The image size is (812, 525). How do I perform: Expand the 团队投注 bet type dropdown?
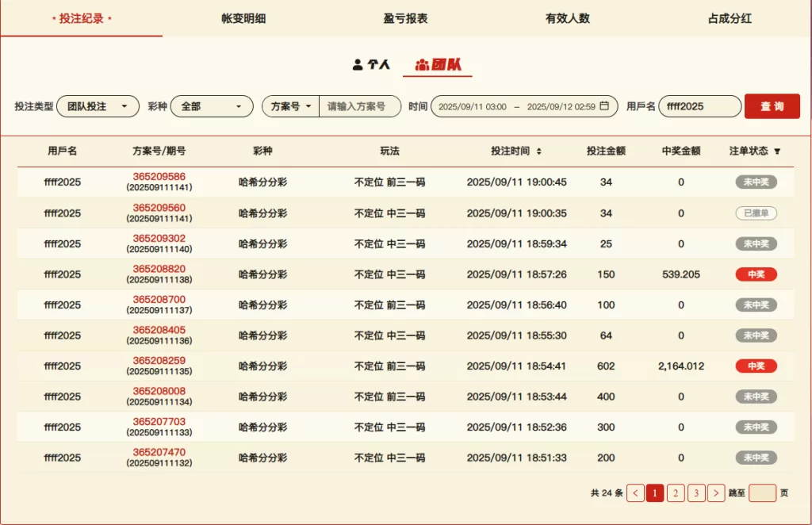coord(98,106)
